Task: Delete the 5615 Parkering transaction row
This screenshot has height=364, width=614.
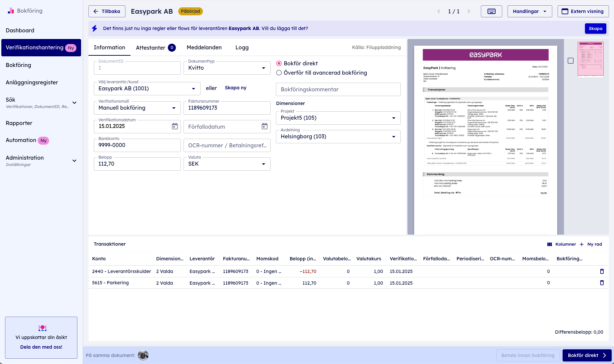Action: (602, 283)
